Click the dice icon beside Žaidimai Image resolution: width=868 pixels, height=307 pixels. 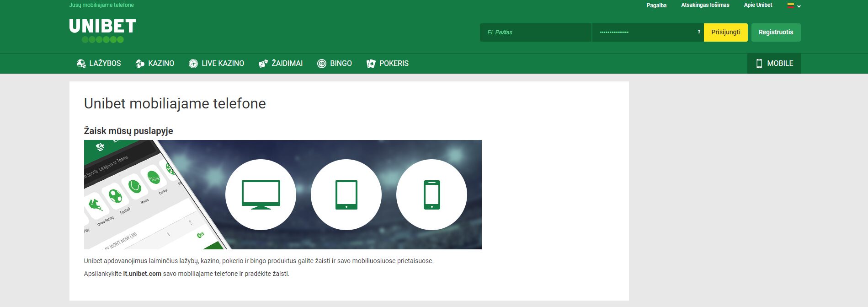pyautogui.click(x=263, y=64)
